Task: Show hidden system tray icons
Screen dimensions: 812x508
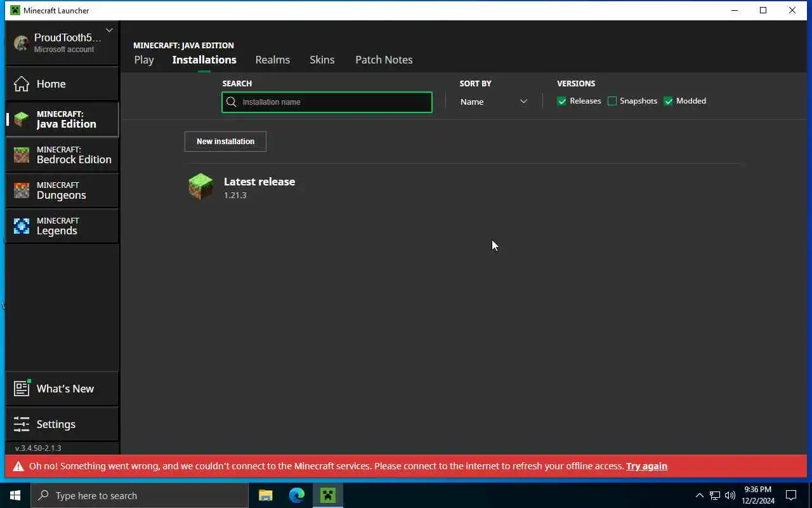Action: click(x=700, y=495)
